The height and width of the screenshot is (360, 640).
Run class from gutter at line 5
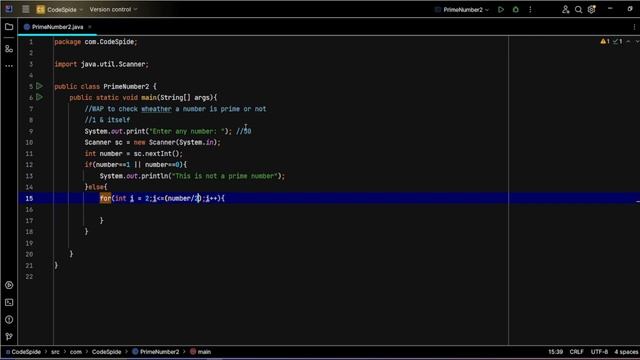[x=40, y=86]
